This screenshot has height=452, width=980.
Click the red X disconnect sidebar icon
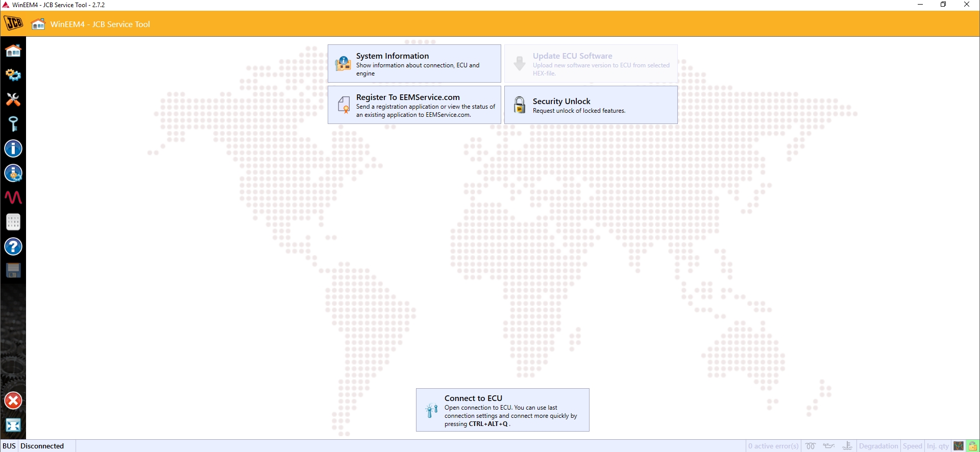(x=13, y=400)
